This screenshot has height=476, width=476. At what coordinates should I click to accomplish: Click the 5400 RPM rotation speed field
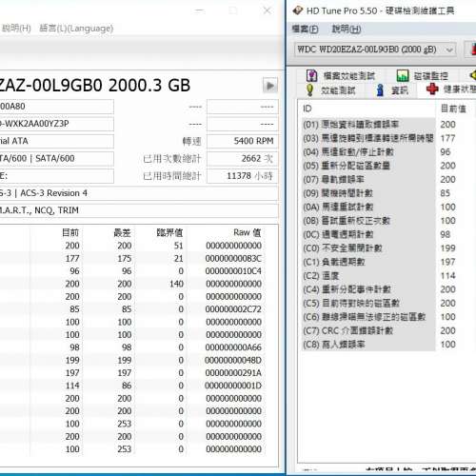[243, 141]
